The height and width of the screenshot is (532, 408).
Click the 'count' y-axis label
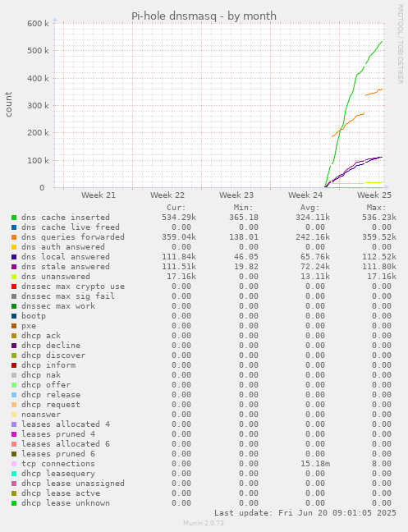pos(8,104)
